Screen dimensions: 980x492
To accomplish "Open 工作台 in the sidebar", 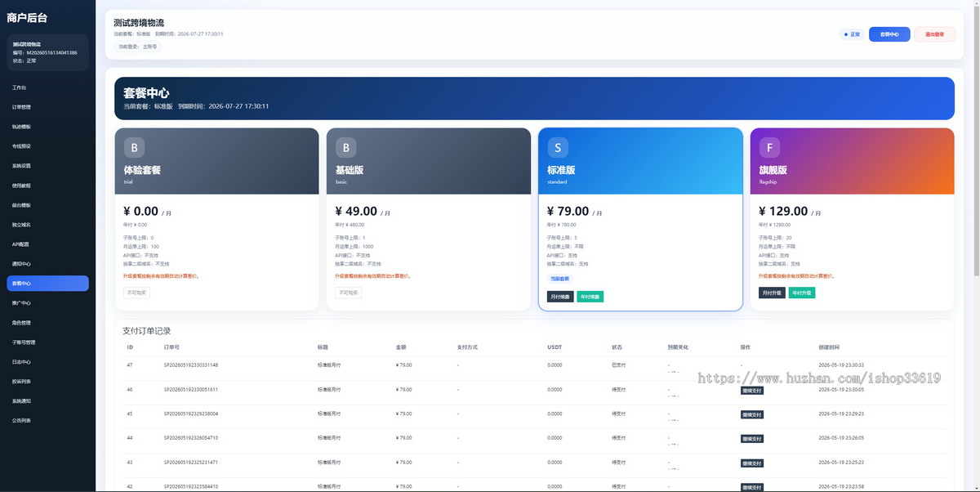I will (x=47, y=87).
